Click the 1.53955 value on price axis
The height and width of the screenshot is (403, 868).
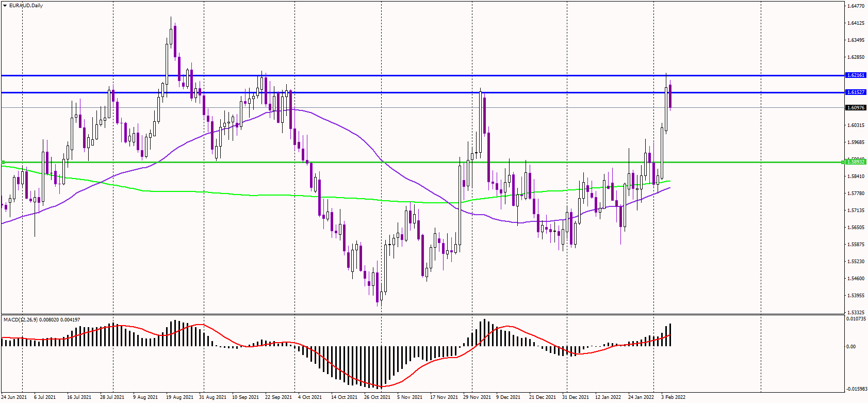pyautogui.click(x=856, y=296)
